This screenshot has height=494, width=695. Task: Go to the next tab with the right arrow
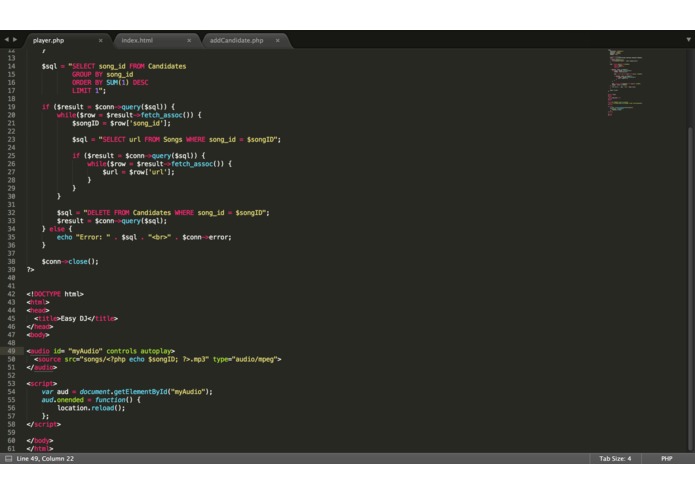coord(15,39)
